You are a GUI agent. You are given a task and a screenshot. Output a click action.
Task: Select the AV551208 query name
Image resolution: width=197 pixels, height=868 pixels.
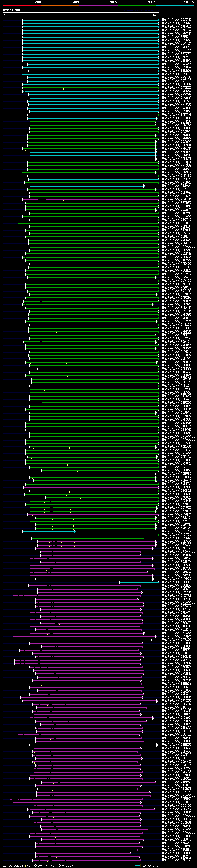coord(11,10)
